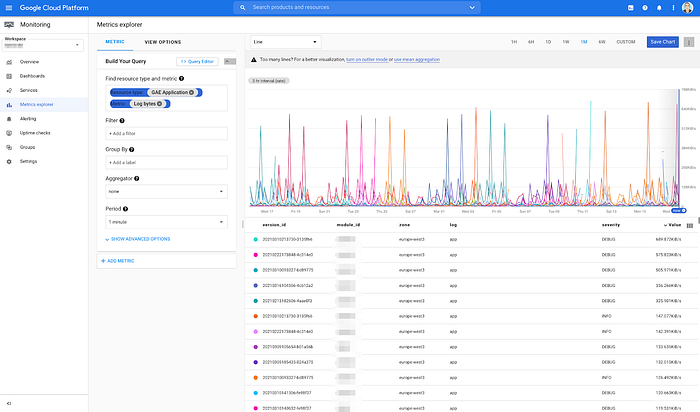Click the Save Chart button

pyautogui.click(x=662, y=42)
